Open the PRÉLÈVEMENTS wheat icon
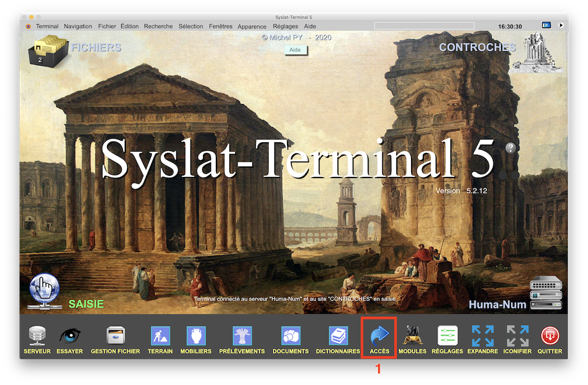The width and height of the screenshot is (588, 385). point(242,336)
